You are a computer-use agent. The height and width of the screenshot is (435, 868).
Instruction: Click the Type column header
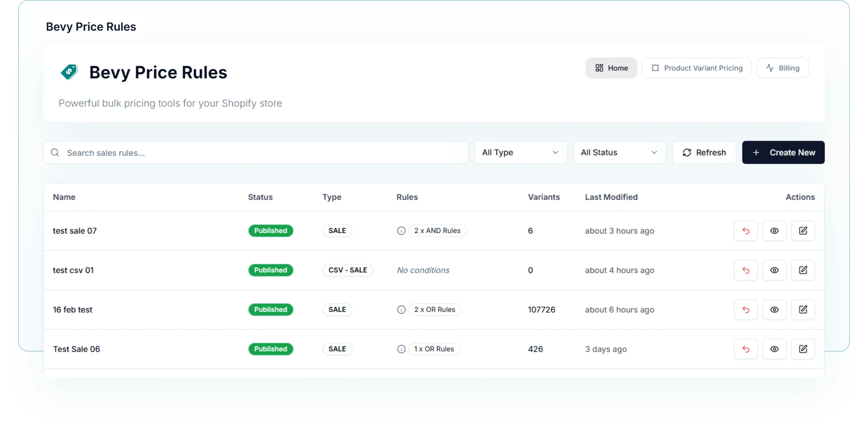(332, 197)
